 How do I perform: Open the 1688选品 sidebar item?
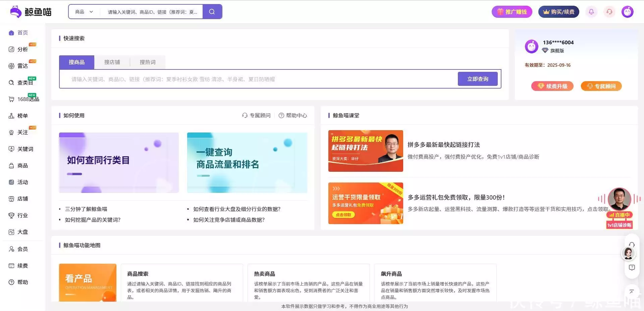point(28,99)
